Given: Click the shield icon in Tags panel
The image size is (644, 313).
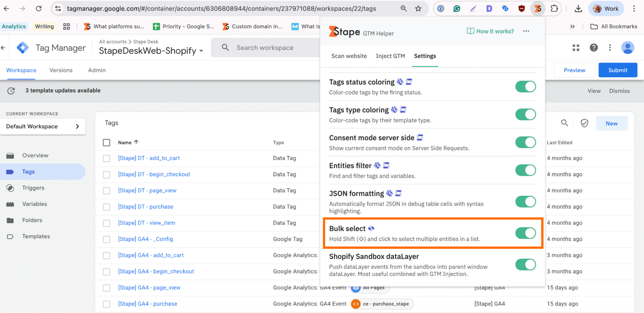Looking at the screenshot, I should (584, 123).
